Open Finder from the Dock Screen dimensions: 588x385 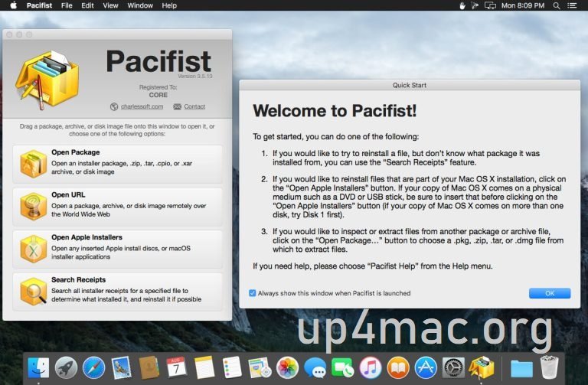[38, 367]
